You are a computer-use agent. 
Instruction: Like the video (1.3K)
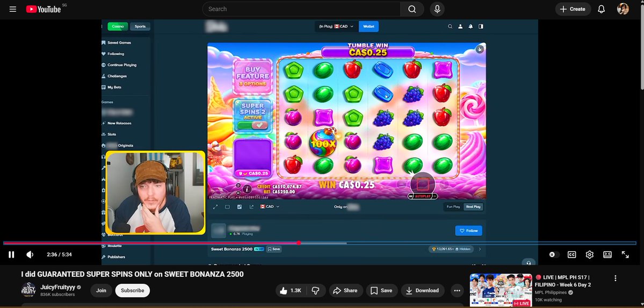(291, 290)
